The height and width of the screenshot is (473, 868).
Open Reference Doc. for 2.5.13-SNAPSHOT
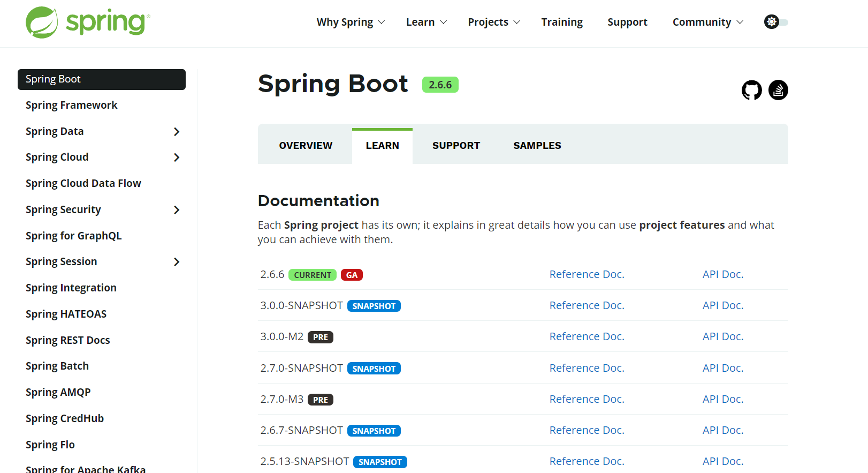(x=587, y=461)
